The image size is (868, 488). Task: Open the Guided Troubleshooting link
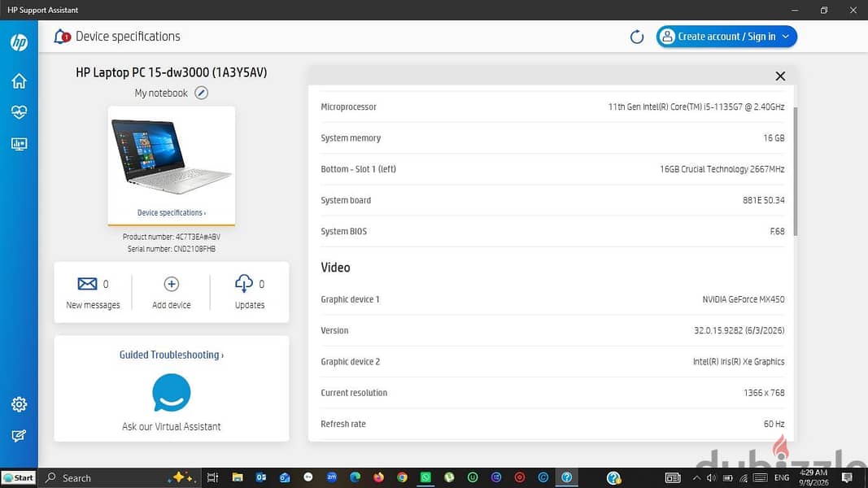pos(172,355)
